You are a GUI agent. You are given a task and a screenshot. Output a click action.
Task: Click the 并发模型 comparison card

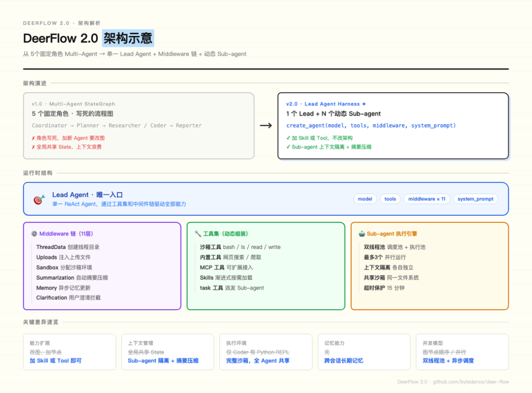462,352
